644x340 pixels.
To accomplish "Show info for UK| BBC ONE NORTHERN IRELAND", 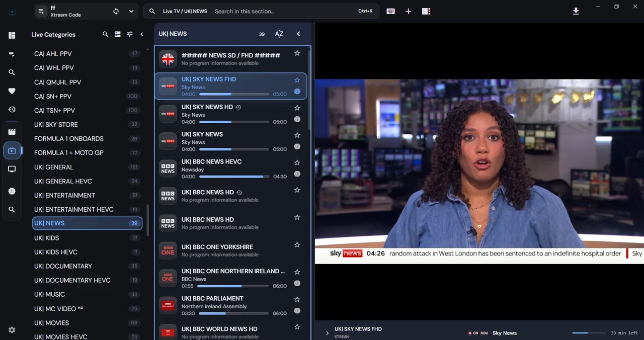I will point(297,283).
